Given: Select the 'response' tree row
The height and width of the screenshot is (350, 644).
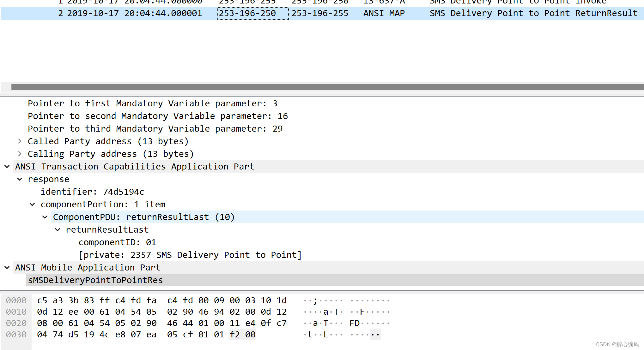Looking at the screenshot, I should (x=48, y=179).
